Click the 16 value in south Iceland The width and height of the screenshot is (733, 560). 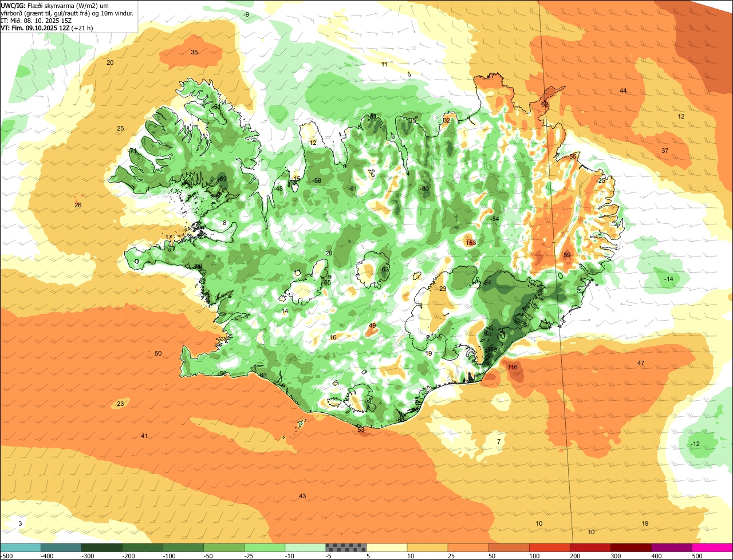coord(333,338)
